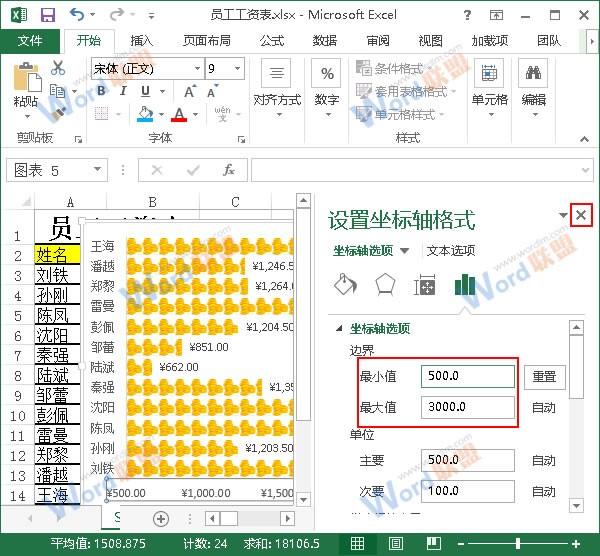This screenshot has height=556, width=600.
Task: Open the 文件 File tab
Action: tap(30, 41)
